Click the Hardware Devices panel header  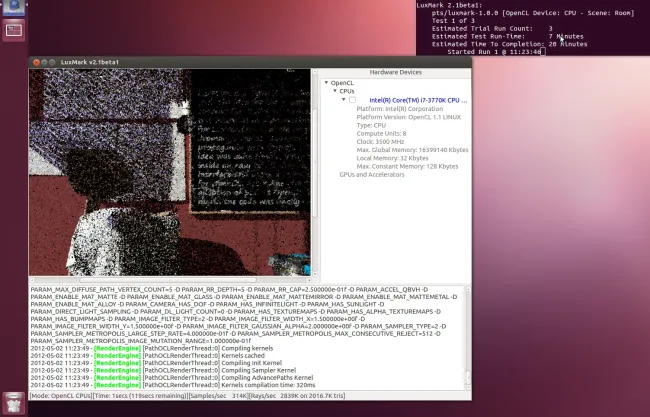pyautogui.click(x=395, y=72)
